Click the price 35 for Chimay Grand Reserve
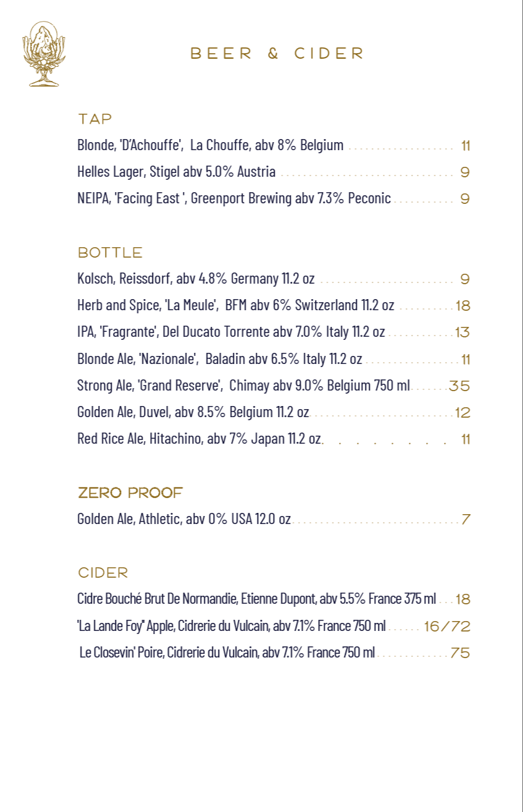The image size is (523, 812). (x=459, y=386)
